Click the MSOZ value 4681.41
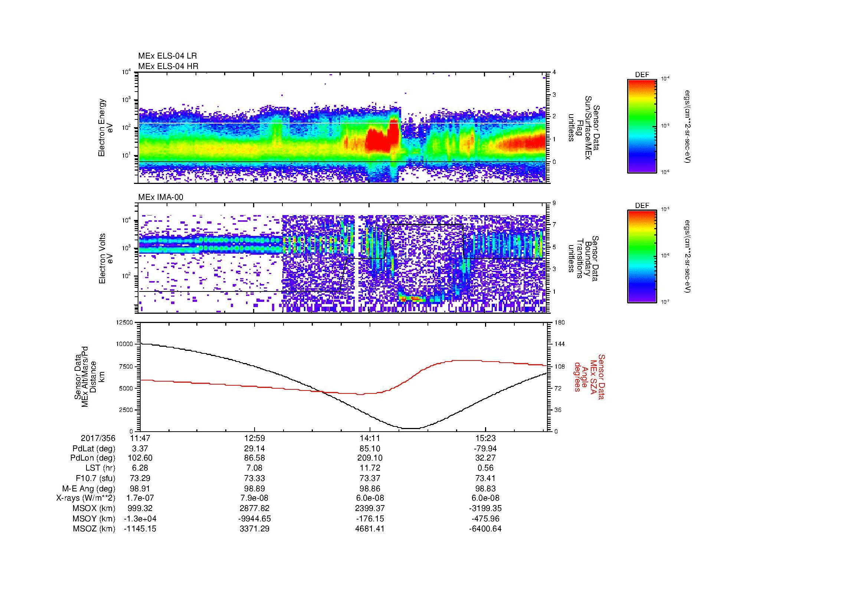 370,529
